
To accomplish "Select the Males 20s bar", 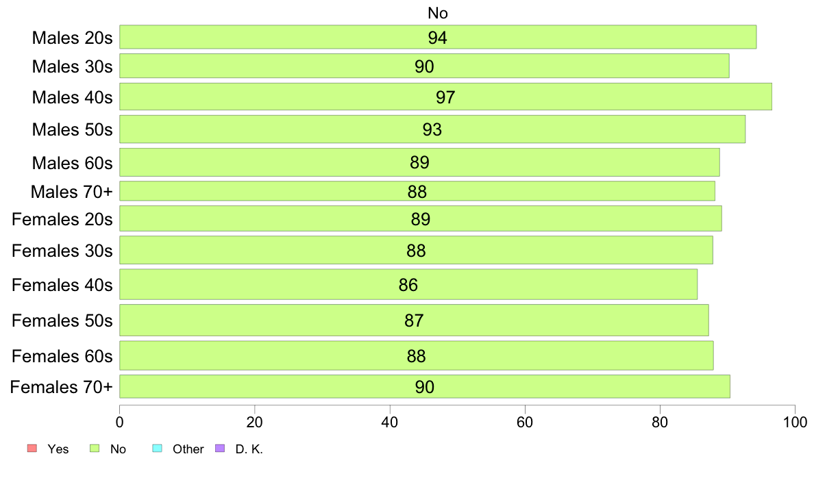I will pos(438,37).
